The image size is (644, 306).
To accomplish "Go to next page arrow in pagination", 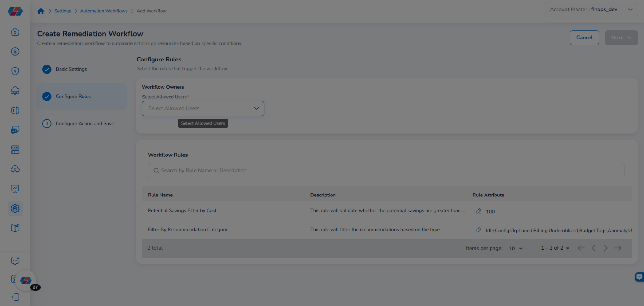I will pos(605,248).
